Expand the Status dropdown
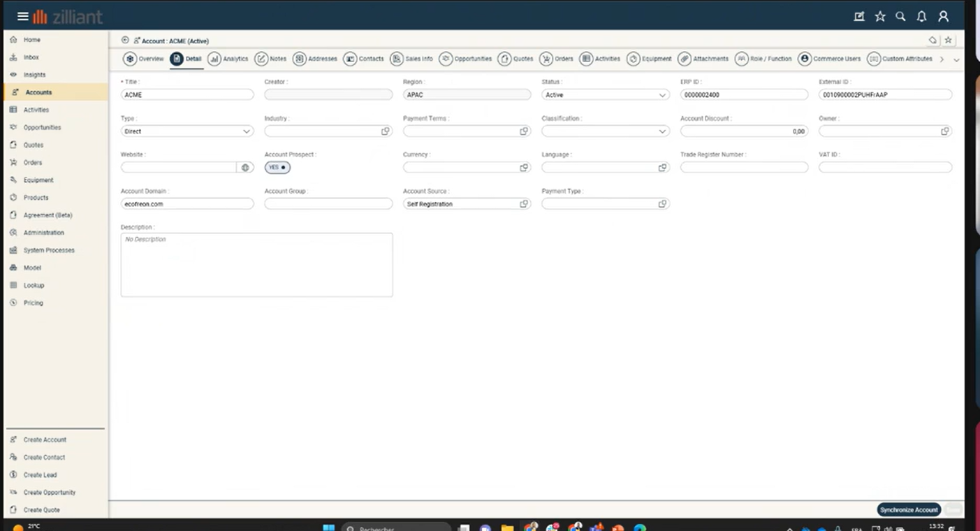This screenshot has height=531, width=980. pos(662,95)
